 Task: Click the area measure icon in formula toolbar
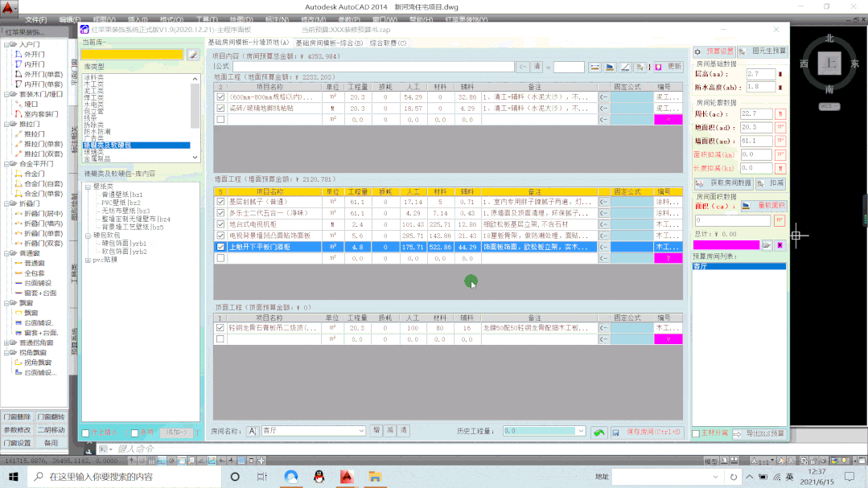pos(610,67)
